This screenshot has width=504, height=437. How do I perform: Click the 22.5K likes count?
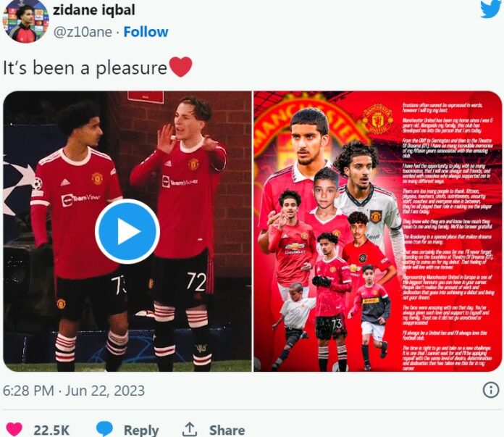(51, 430)
